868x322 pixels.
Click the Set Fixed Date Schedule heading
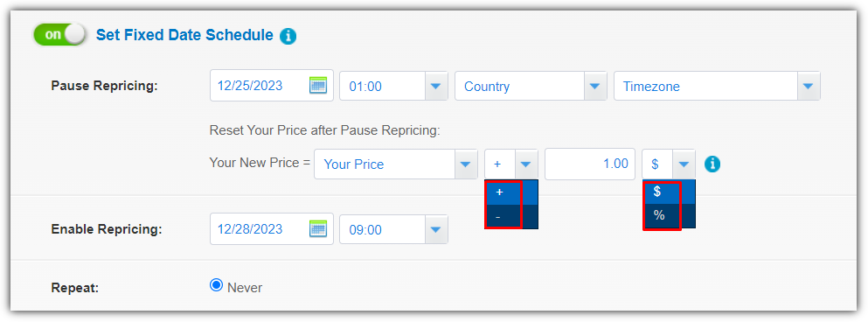pos(185,35)
